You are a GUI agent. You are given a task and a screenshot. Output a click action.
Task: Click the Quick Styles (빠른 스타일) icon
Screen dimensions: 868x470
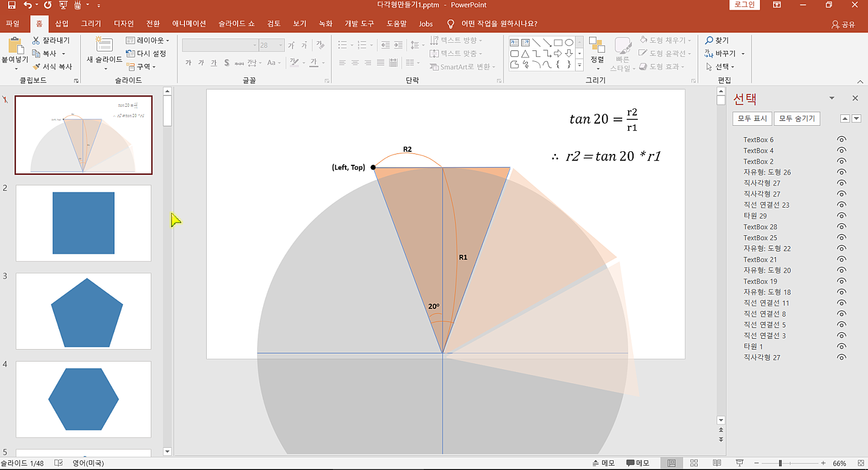click(x=623, y=46)
